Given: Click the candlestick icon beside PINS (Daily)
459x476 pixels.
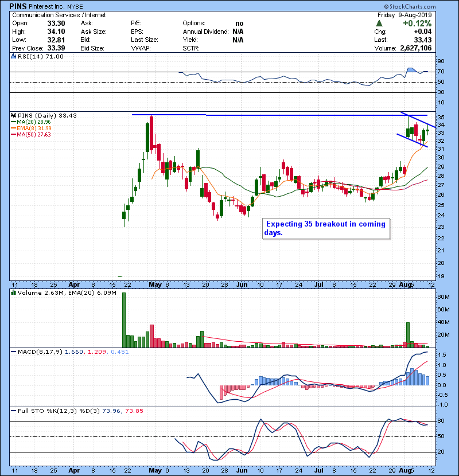Looking at the screenshot, I should coord(13,116).
